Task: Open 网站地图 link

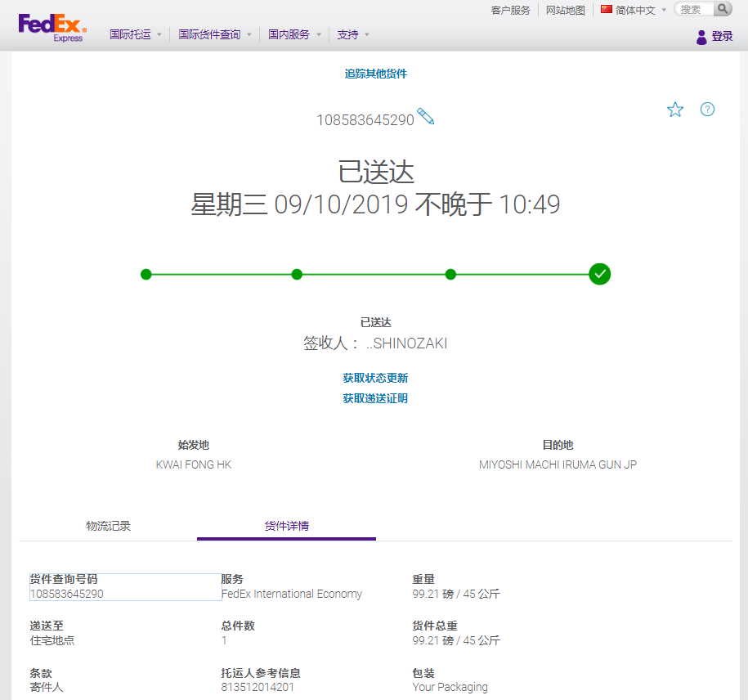Action: click(x=566, y=10)
